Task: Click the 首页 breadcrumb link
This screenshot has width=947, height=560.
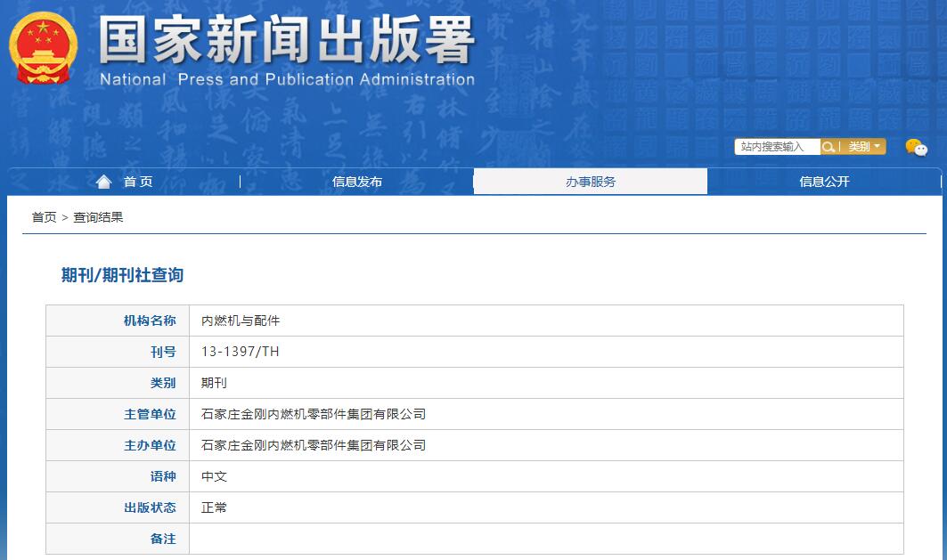Action: (x=44, y=217)
